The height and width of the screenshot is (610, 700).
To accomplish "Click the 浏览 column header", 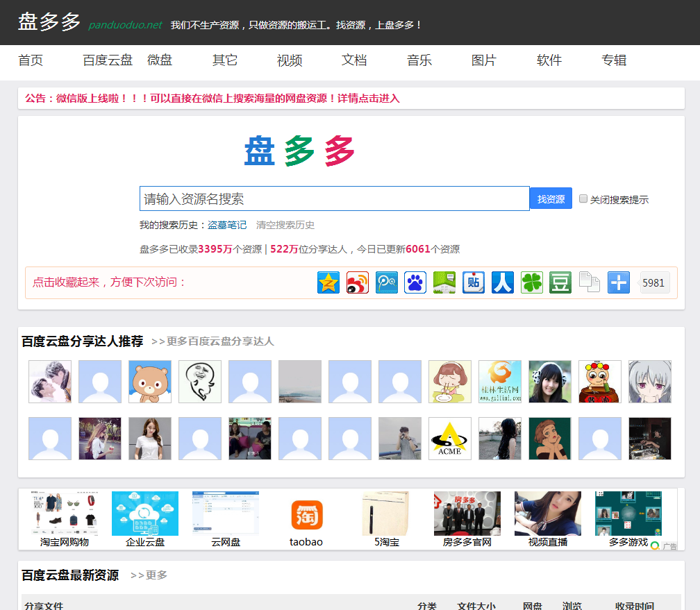I will coord(572,606).
